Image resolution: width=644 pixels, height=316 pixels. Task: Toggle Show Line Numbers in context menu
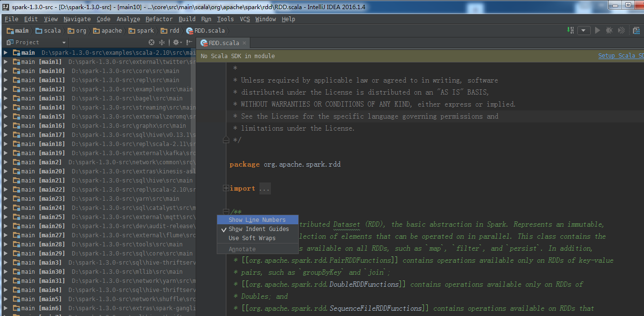(258, 220)
